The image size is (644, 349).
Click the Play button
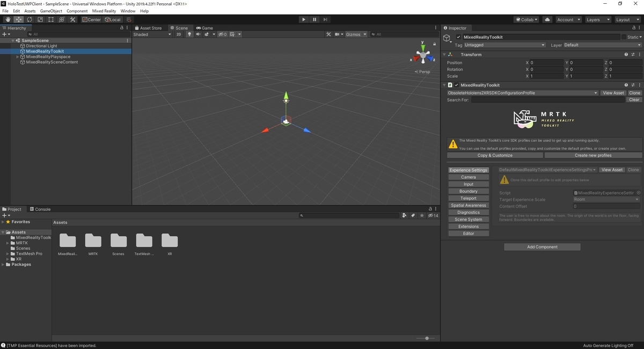coord(304,19)
